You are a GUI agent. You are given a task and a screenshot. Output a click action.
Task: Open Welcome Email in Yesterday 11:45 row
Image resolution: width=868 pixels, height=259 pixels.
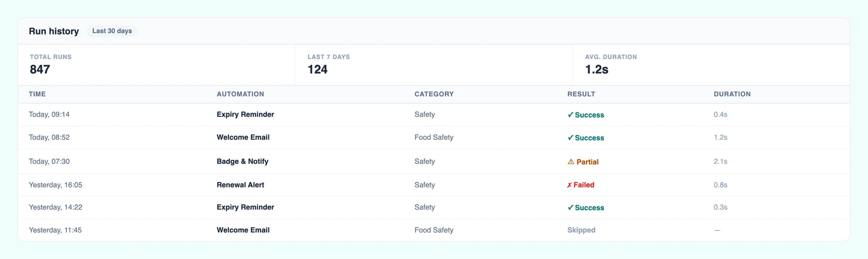243,230
